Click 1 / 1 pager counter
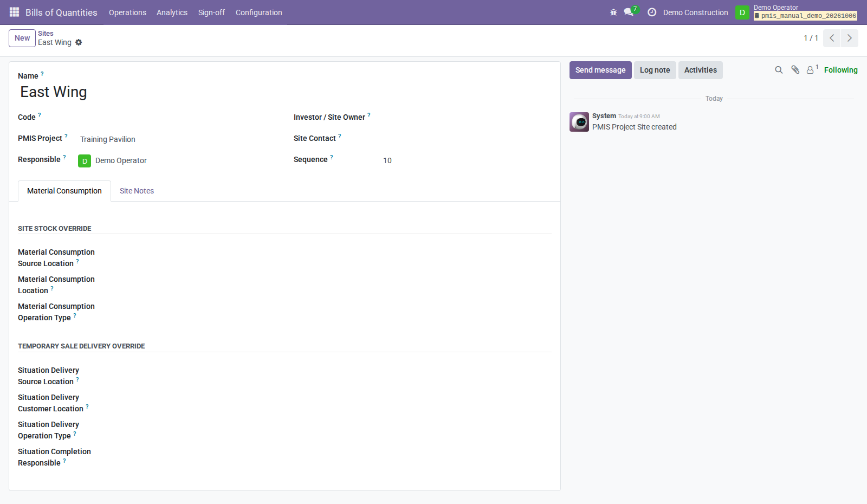This screenshot has width=867, height=504. pyautogui.click(x=811, y=38)
